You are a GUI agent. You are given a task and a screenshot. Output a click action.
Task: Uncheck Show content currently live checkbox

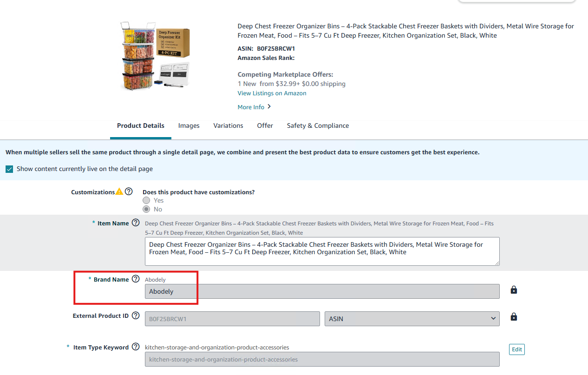point(9,169)
